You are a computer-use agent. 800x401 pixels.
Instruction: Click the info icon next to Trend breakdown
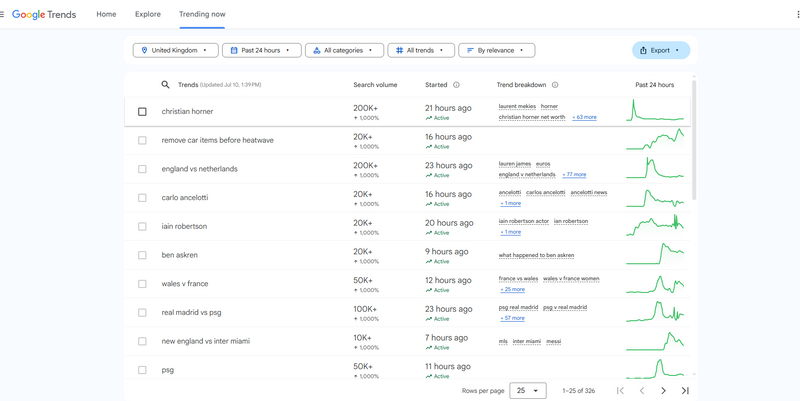(x=555, y=85)
